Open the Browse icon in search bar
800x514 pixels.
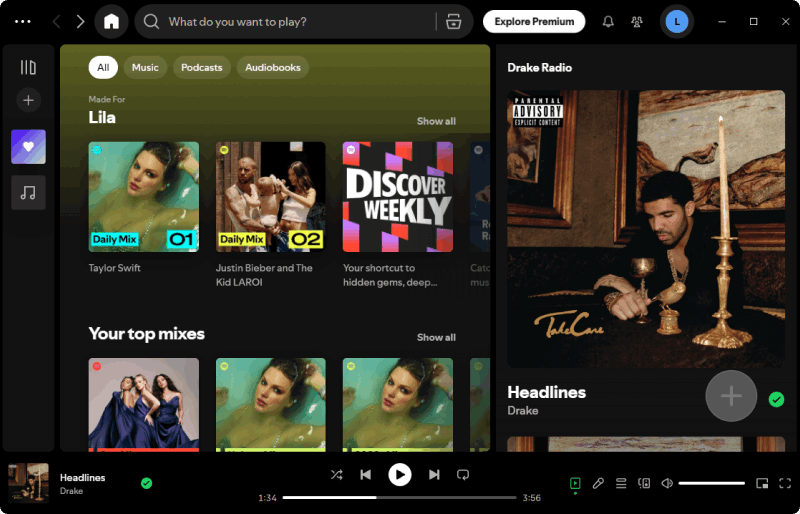click(453, 21)
